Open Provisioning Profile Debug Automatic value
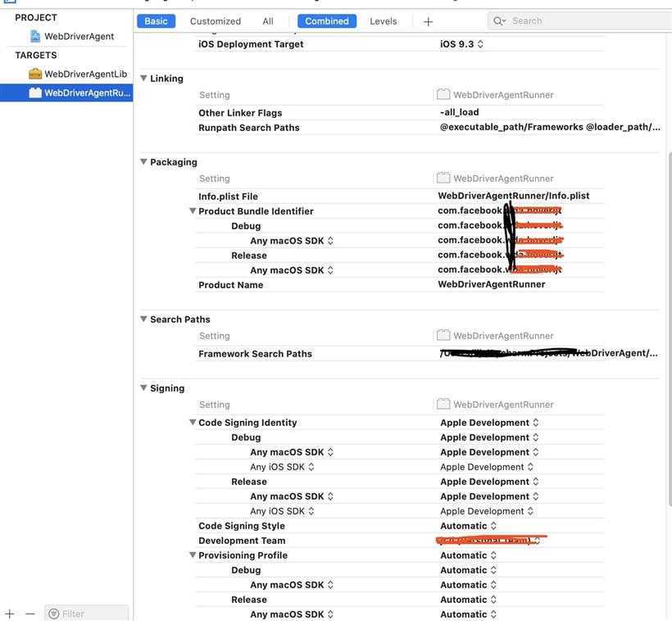The height and width of the screenshot is (621, 672). tap(469, 570)
